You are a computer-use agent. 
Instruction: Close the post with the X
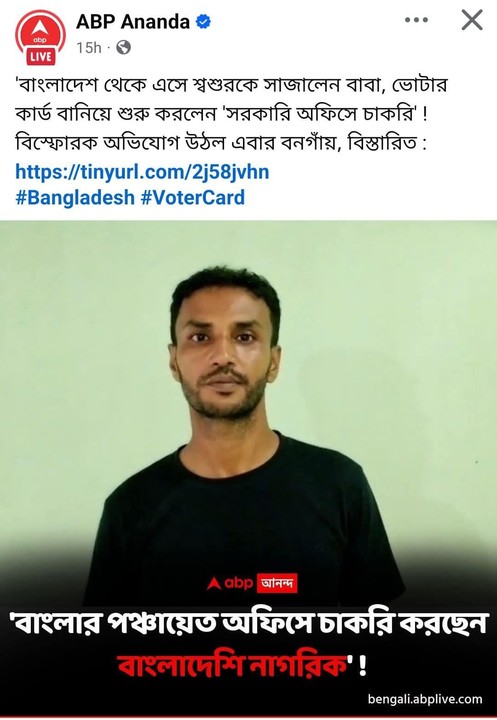pyautogui.click(x=472, y=20)
